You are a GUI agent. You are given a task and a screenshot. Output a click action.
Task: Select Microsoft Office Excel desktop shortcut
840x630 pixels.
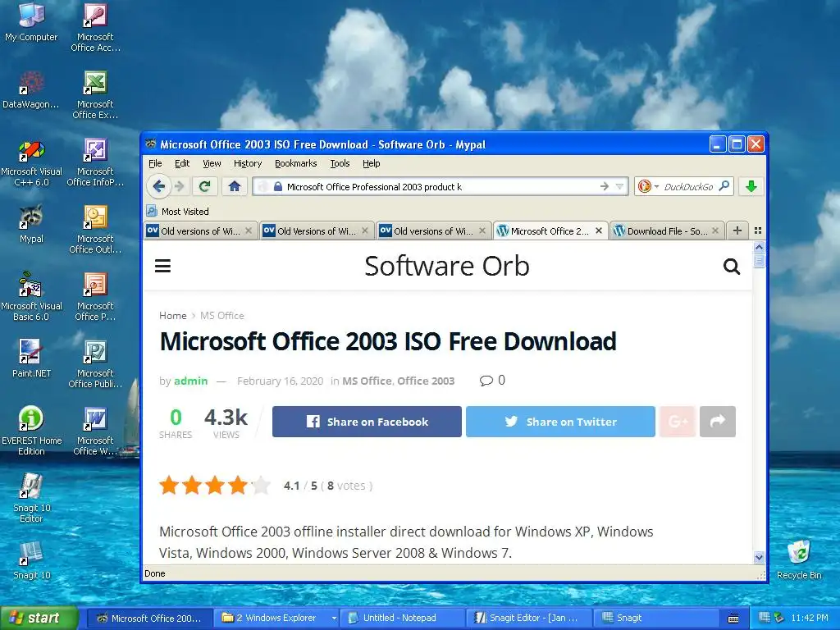(x=95, y=95)
